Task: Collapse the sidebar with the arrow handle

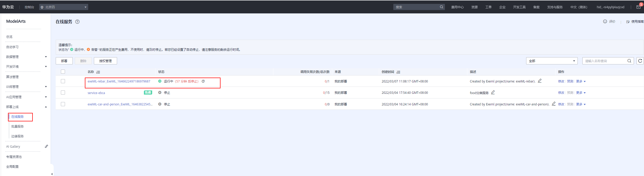Action: (x=52, y=174)
